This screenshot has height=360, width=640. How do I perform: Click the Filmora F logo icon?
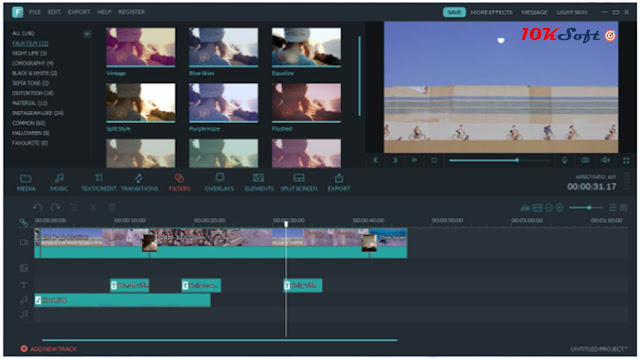pyautogui.click(x=18, y=12)
